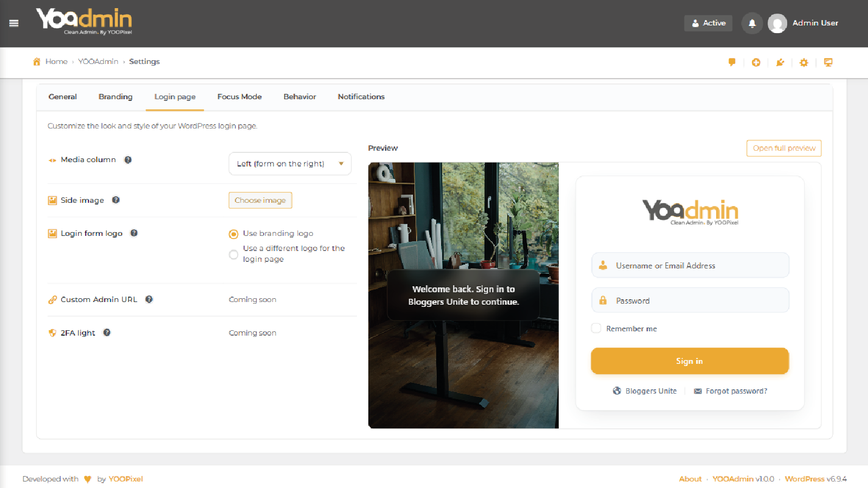Click the Username or Email Address field
This screenshot has height=488, width=868.
pos(690,265)
